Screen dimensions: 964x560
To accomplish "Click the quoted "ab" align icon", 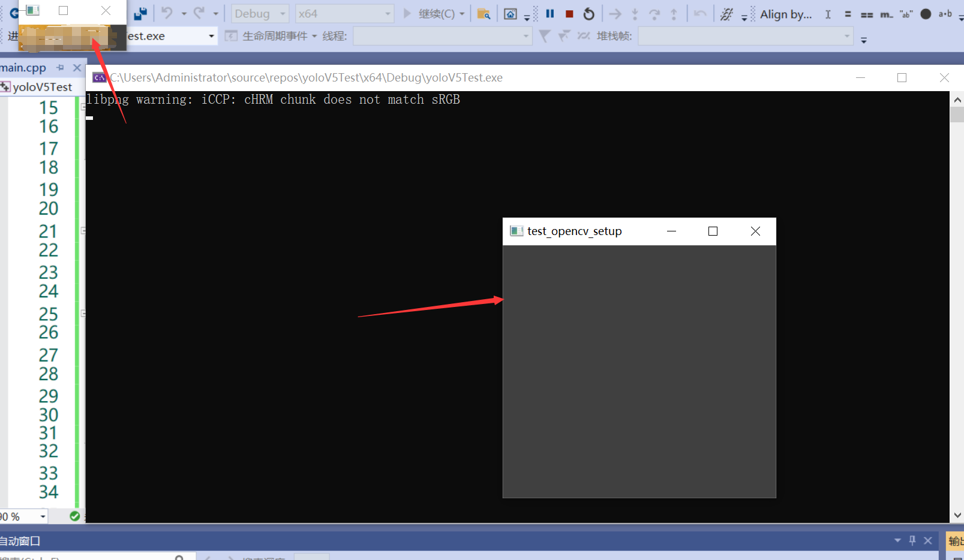I will tap(906, 14).
